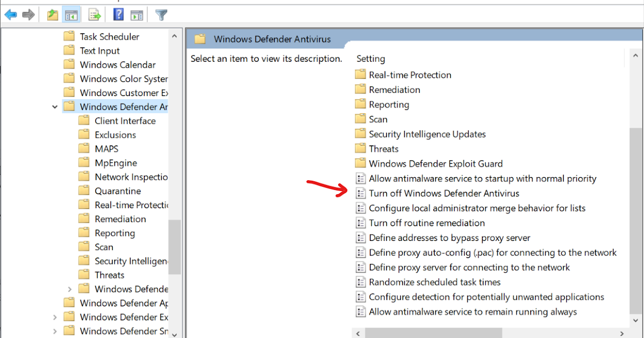Click the tree pane scroll up arrow

tap(174, 35)
